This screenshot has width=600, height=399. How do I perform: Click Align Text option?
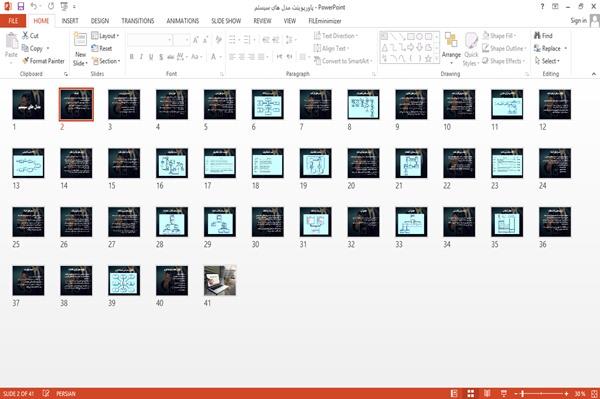point(331,48)
